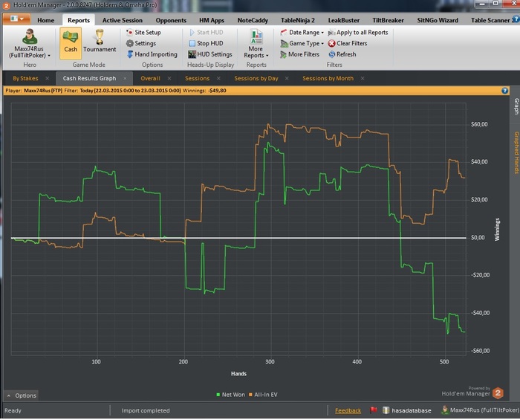Open HUD Settings
The image size is (520, 420).
210,54
